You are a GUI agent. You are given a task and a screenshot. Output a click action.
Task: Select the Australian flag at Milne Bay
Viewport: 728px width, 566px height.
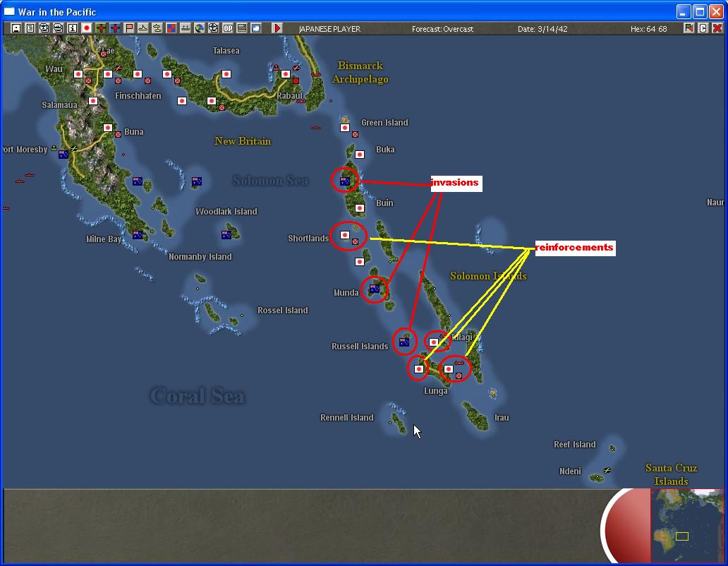pos(138,235)
